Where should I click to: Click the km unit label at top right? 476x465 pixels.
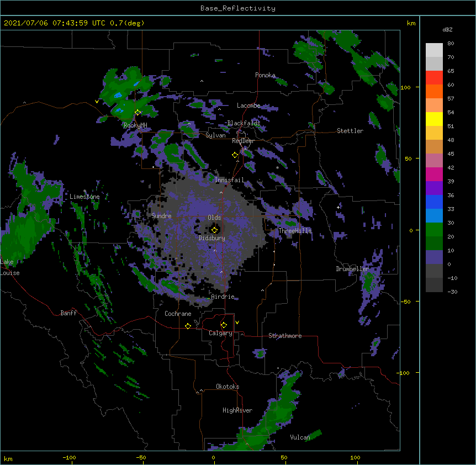[411, 23]
